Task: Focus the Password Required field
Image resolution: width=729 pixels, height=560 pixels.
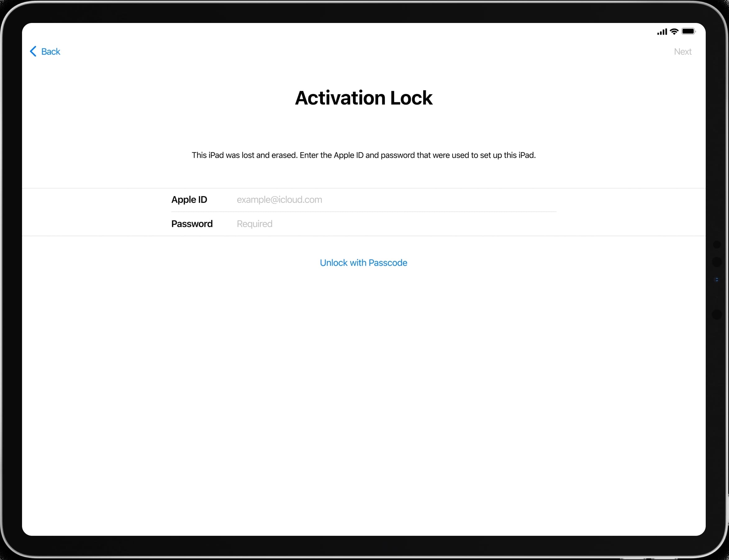Action: (396, 224)
